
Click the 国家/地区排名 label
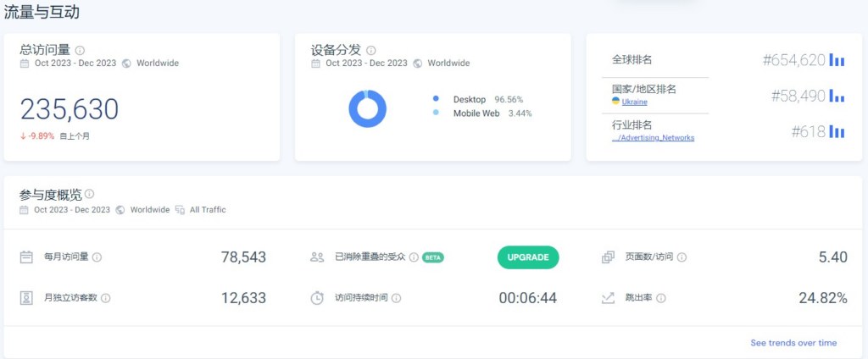tap(644, 89)
